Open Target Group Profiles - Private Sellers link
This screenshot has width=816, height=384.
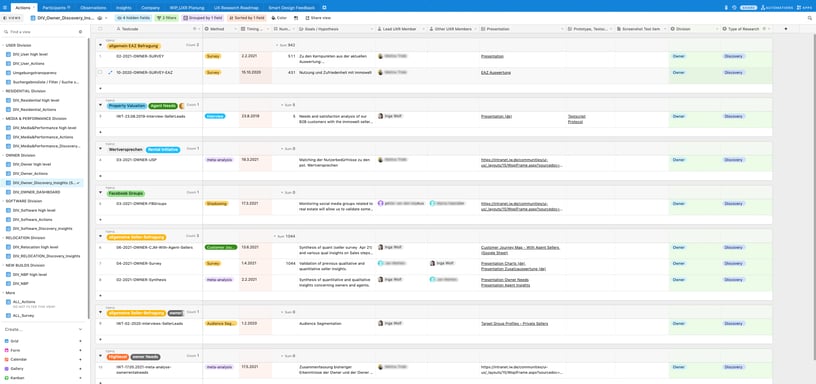514,323
